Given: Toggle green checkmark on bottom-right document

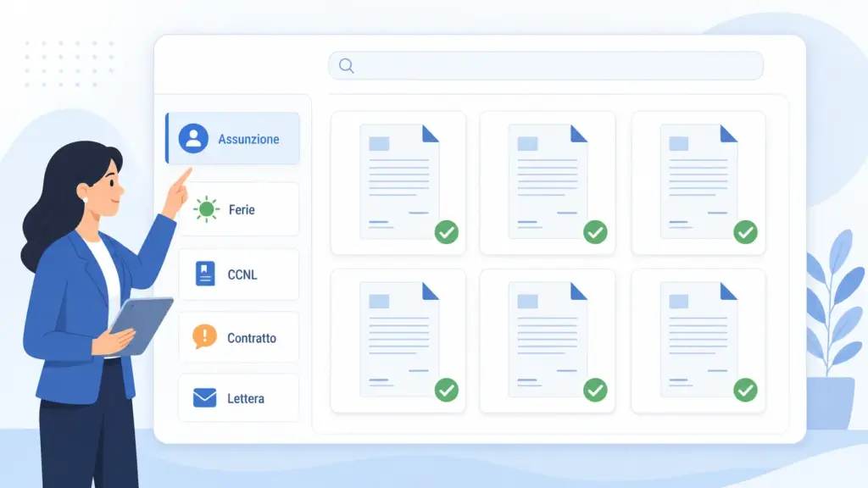Looking at the screenshot, I should coord(745,390).
